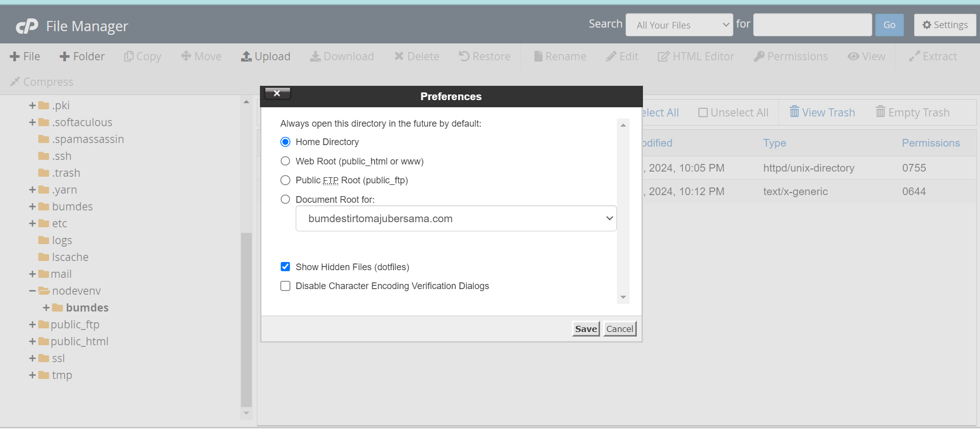Click the public_html folder icon
The image size is (980, 429).
(x=44, y=341)
